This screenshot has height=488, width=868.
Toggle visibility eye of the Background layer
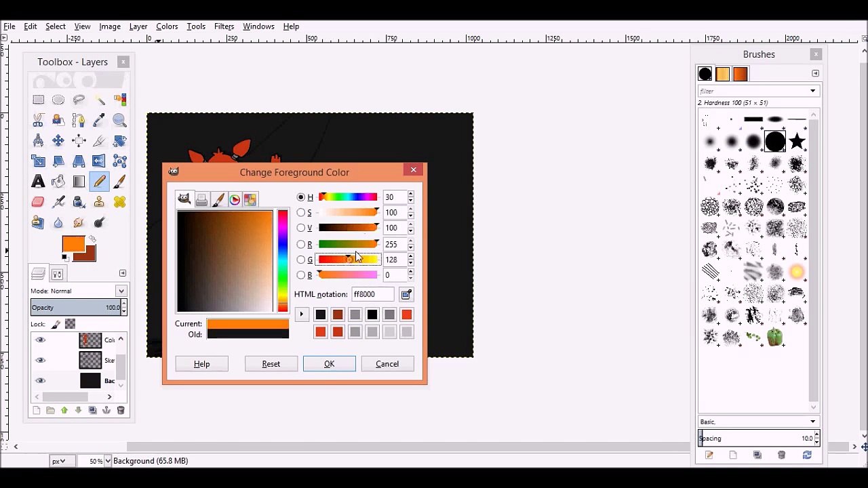tap(40, 381)
